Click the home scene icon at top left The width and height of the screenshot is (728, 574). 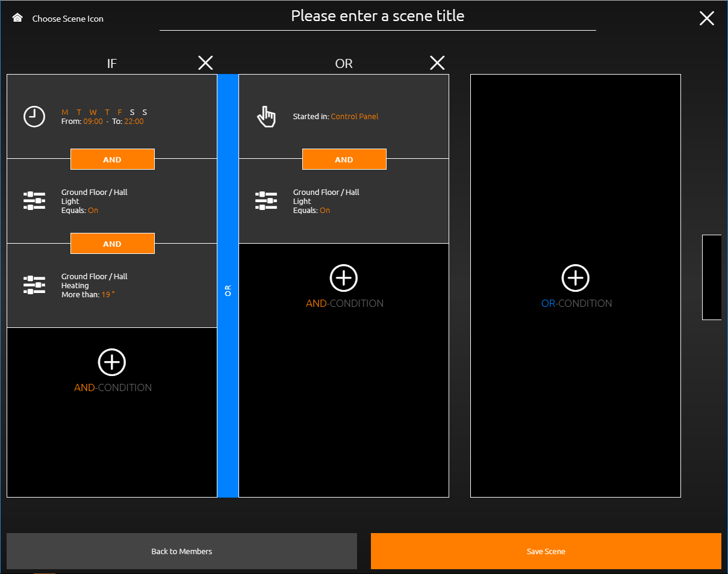(x=17, y=18)
